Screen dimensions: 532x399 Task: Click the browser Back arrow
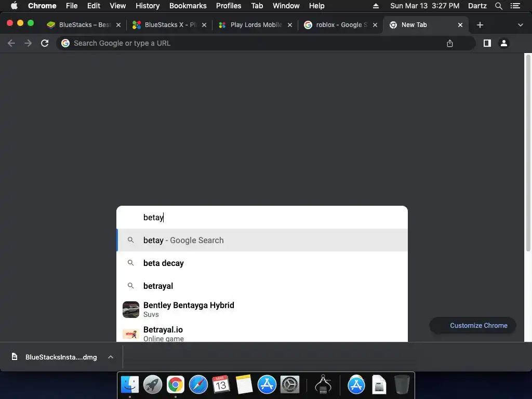pyautogui.click(x=11, y=43)
